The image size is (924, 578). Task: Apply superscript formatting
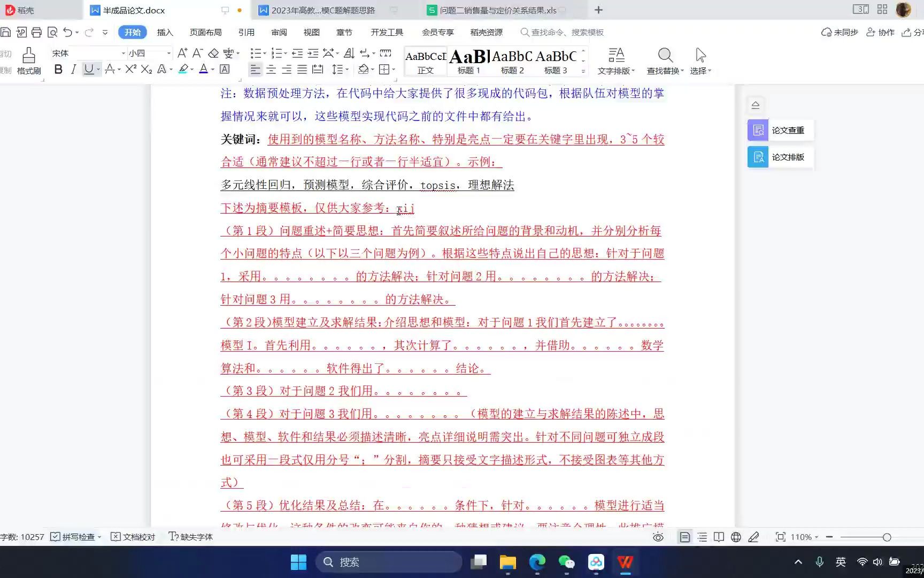pyautogui.click(x=129, y=69)
